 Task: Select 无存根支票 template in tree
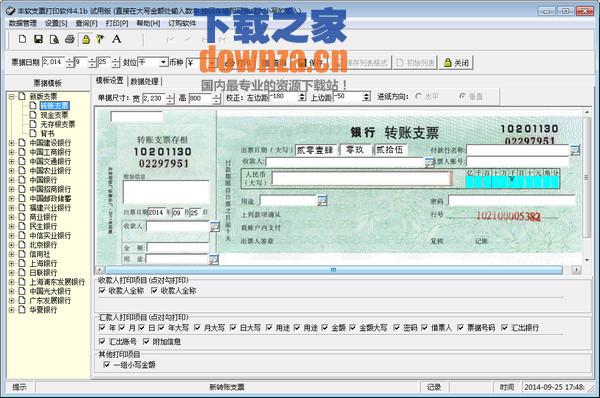click(x=58, y=124)
